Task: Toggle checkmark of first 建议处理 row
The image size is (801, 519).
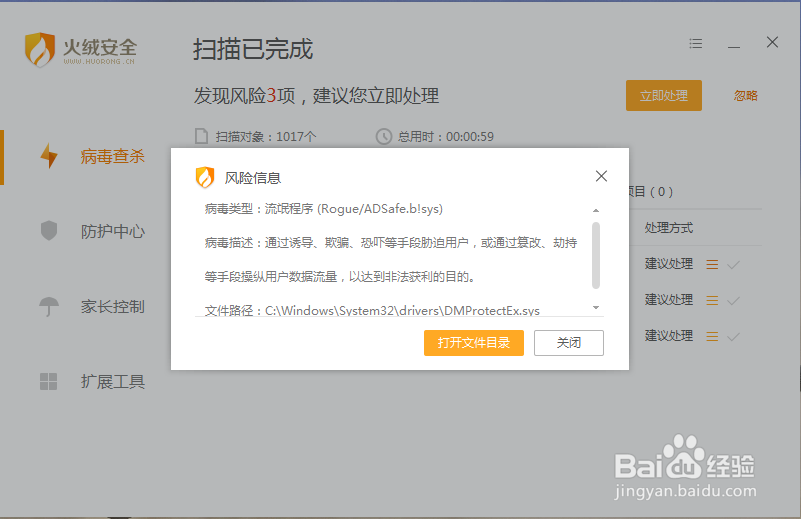Action: pos(734,265)
